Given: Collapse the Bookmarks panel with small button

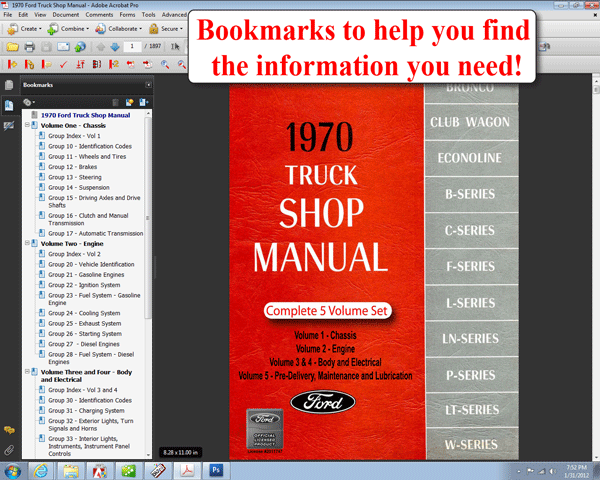Looking at the screenshot, I should point(148,85).
